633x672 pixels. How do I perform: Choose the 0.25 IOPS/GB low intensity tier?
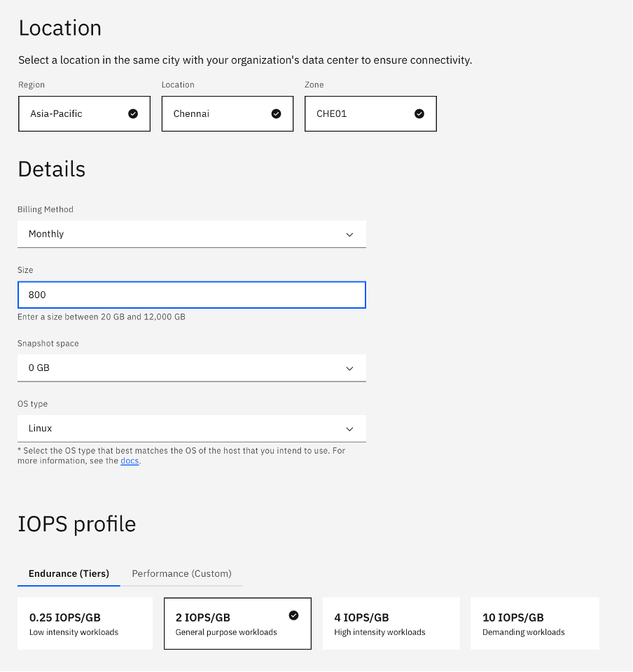click(x=85, y=624)
